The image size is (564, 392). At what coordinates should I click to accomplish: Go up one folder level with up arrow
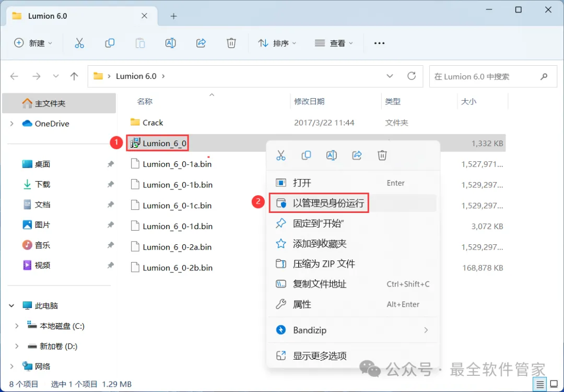[x=74, y=76]
